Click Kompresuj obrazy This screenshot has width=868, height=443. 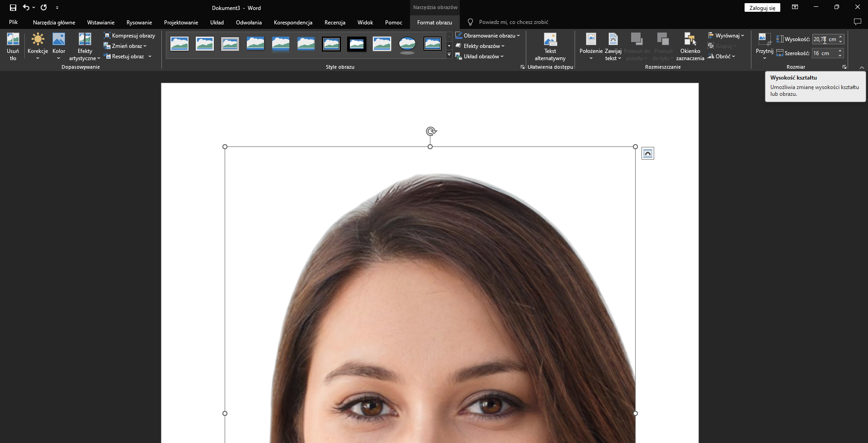(x=129, y=35)
